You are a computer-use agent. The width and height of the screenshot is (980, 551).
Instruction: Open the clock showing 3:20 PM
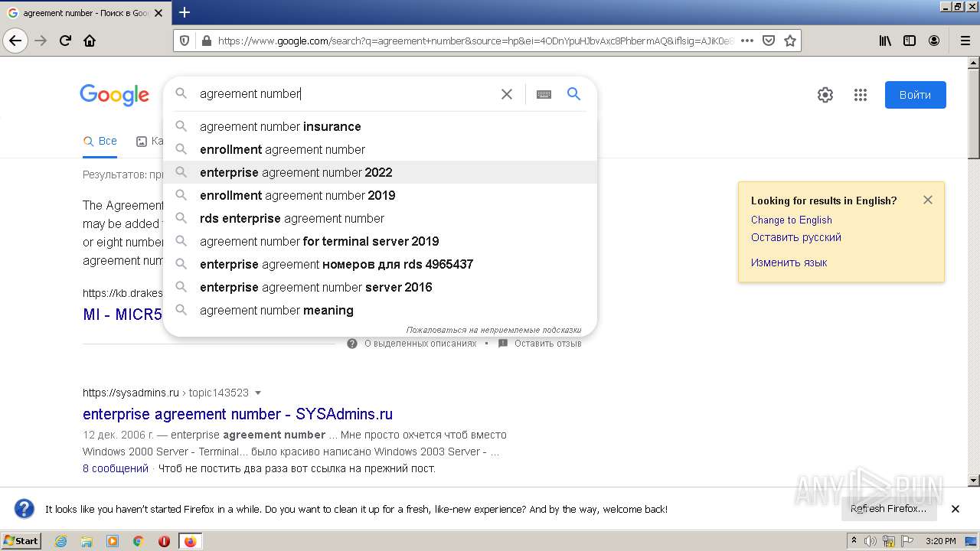pyautogui.click(x=940, y=541)
